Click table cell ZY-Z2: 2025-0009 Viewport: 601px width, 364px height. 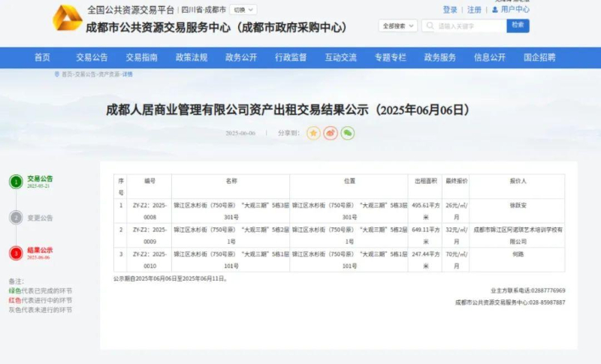coord(149,236)
